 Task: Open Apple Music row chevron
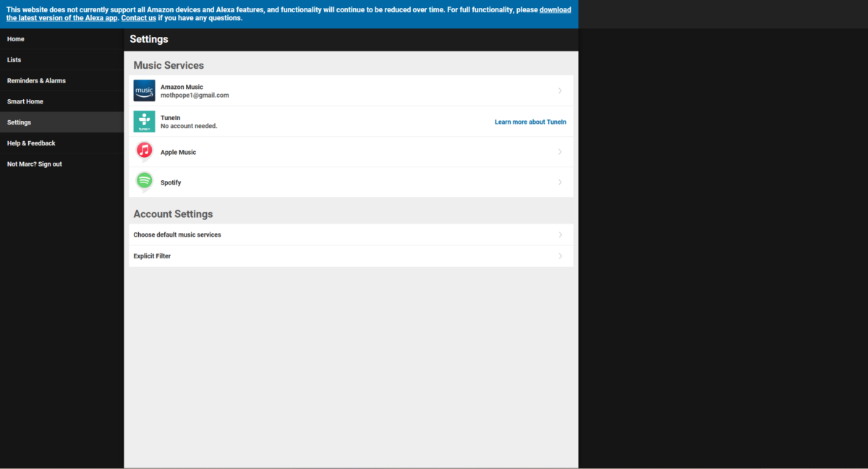point(560,152)
